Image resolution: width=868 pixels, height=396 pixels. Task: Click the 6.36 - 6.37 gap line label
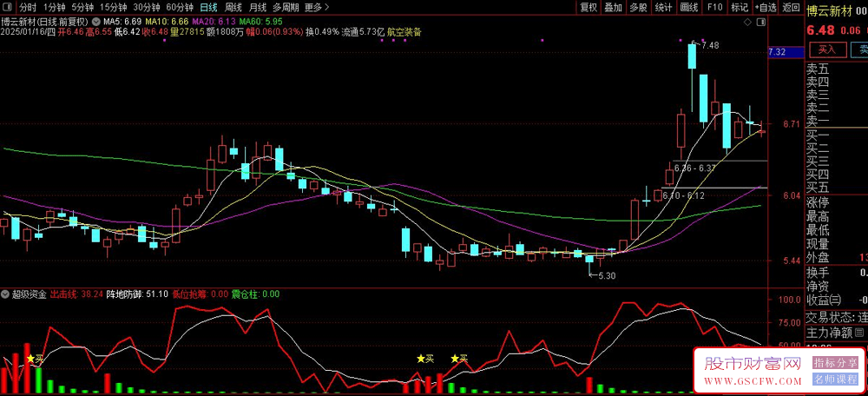point(696,168)
